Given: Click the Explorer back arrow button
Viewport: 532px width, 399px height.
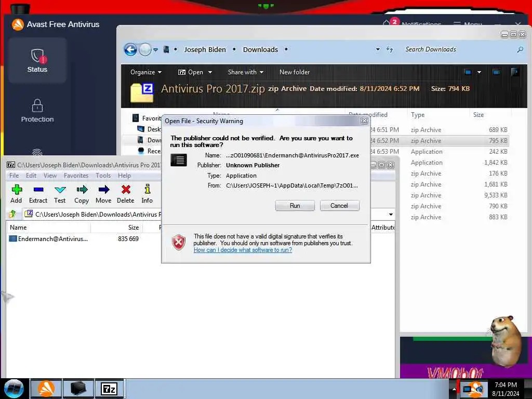Looking at the screenshot, I should point(130,49).
